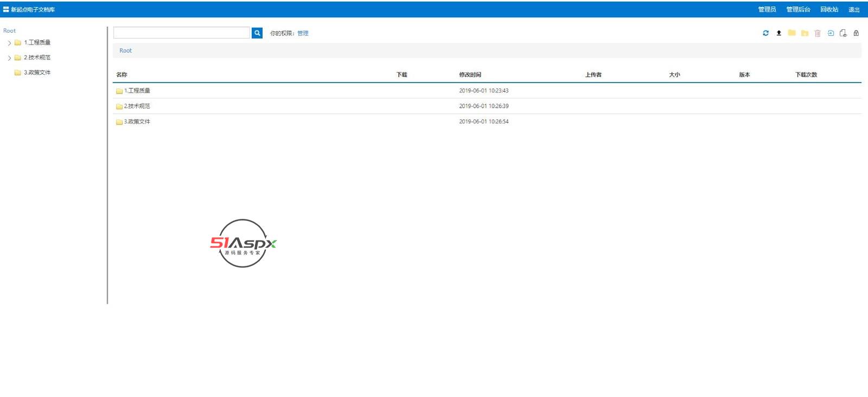Screen dimensions: 868x397
Task: Click the black upload arrow icon
Action: coord(778,33)
